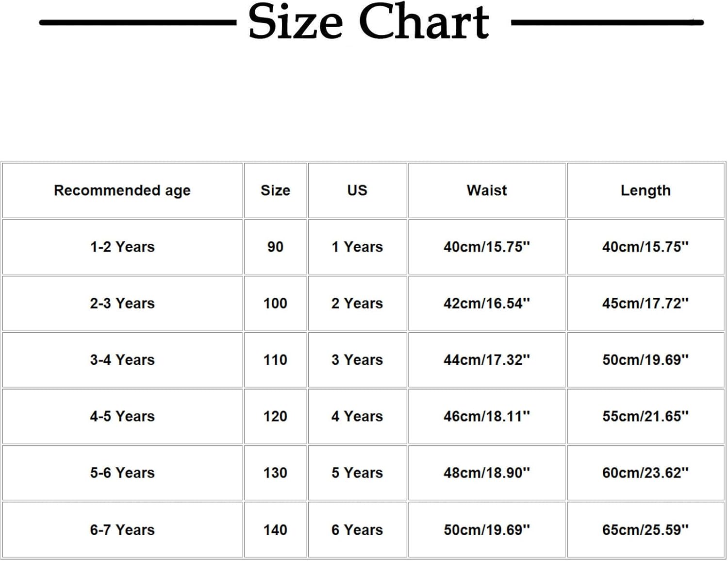
Task: Select the Recommended age column header
Action: [x=122, y=190]
